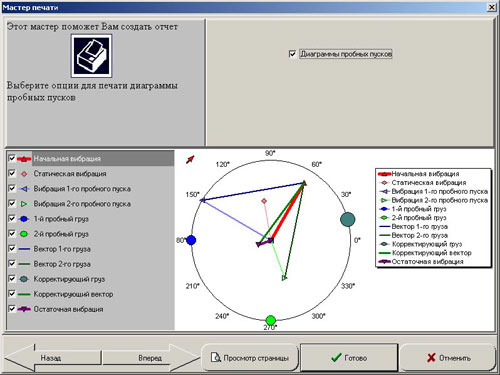Viewport: 500px width, 375px height.
Task: Click teal correcting weight marker on circle
Action: point(348,219)
